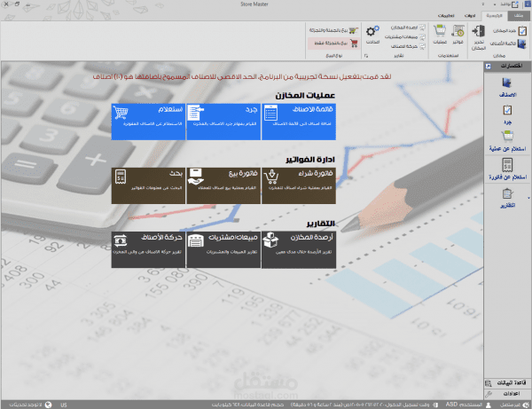Screen dimensions: 532x409
Task: Click the US language indicator
Action: tap(64, 405)
